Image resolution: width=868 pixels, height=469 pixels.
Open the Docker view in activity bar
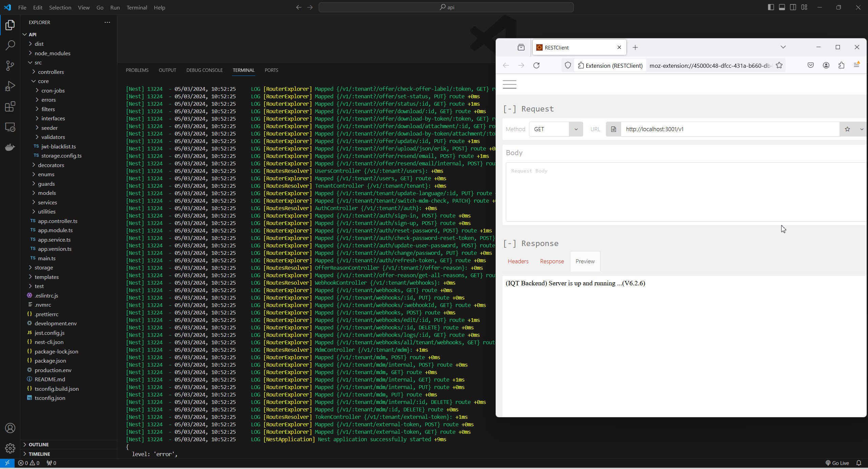point(10,147)
